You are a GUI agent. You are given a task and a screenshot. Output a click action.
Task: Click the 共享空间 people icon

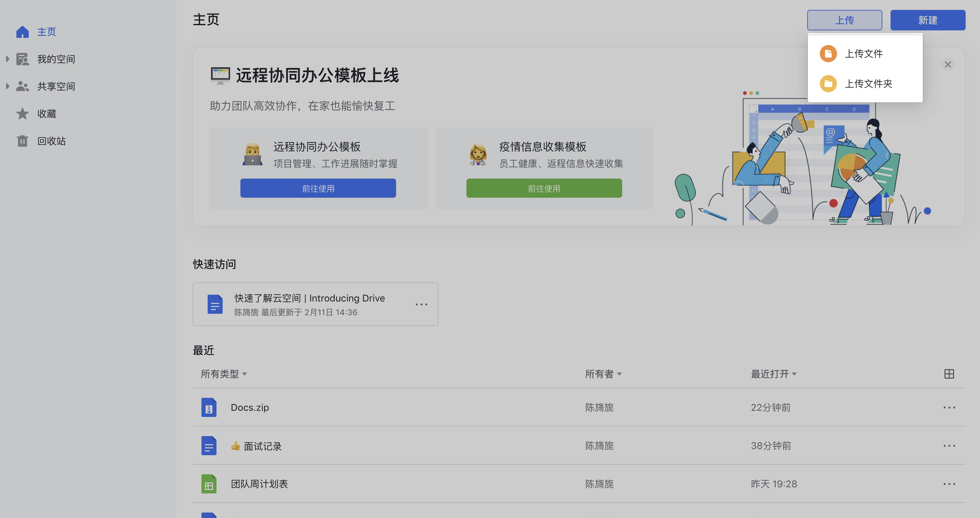23,86
